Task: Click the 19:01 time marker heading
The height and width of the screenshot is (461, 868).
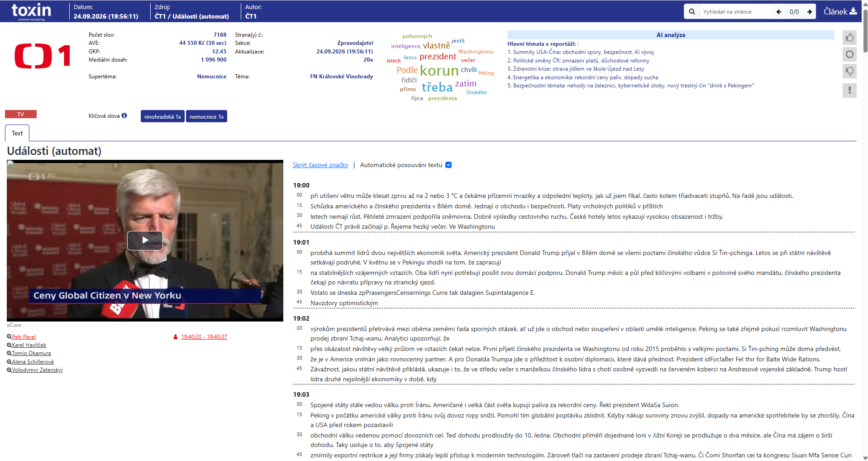Action: (301, 242)
